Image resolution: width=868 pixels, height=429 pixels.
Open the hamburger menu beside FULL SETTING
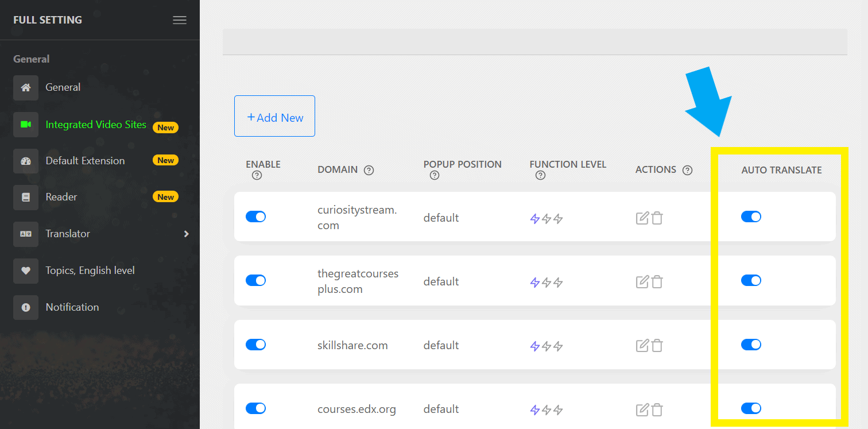[x=180, y=20]
